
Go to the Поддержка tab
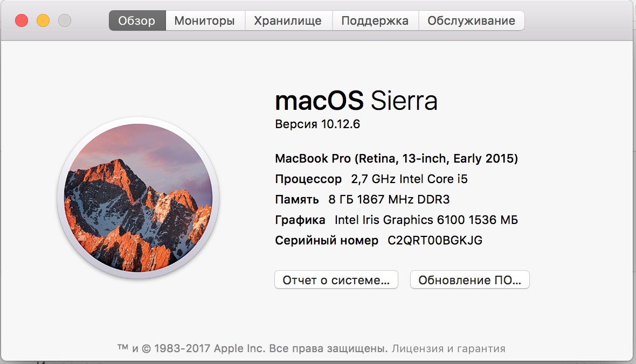pyautogui.click(x=375, y=20)
